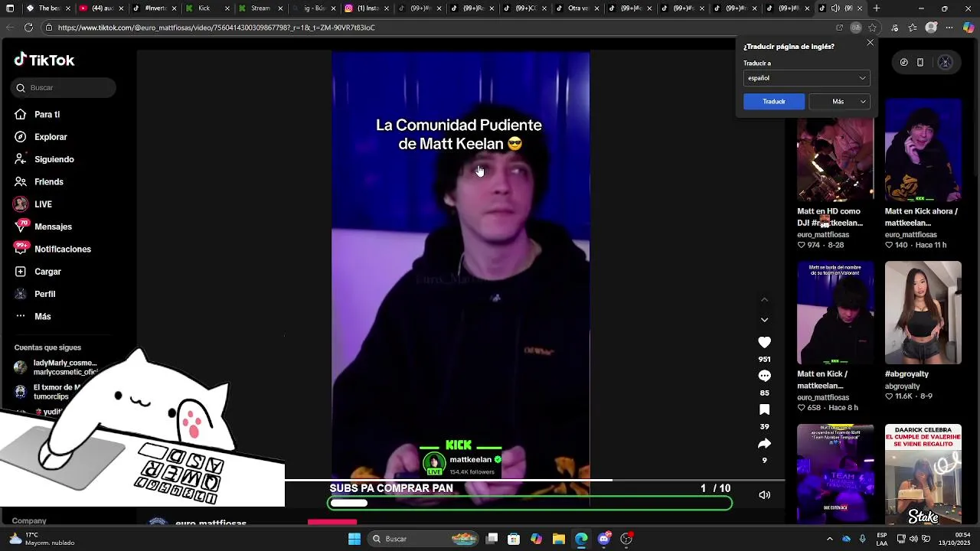Open the Más dropdown in translate popup

[x=840, y=102]
